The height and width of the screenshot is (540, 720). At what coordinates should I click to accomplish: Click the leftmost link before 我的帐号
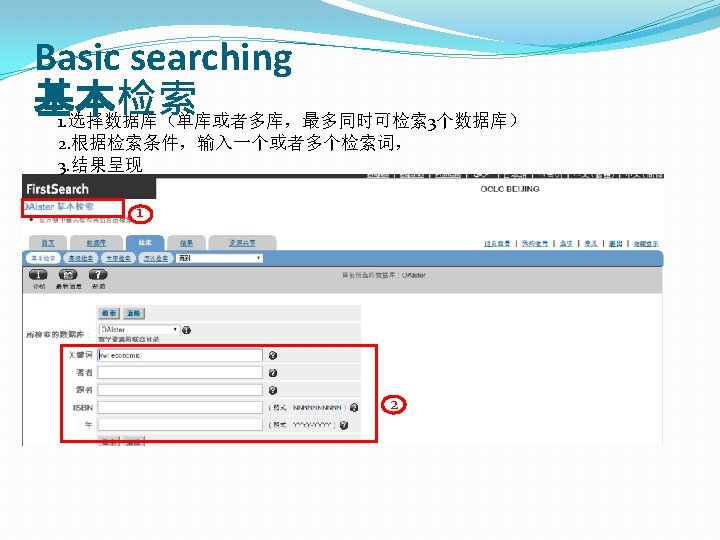click(x=497, y=243)
